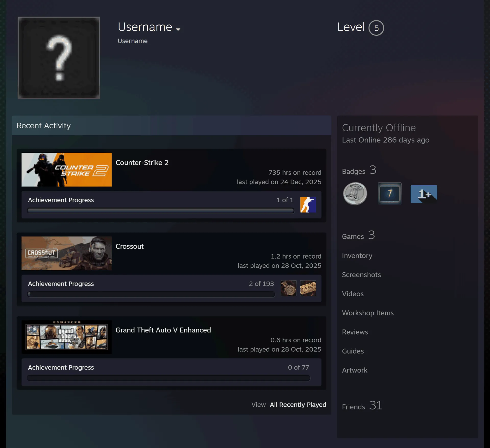The image size is (490, 448).
Task: Click GTA V achievement progress bar
Action: 169,378
